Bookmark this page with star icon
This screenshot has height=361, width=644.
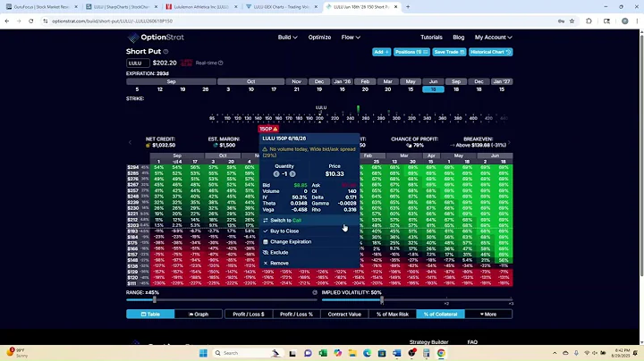[x=572, y=21]
